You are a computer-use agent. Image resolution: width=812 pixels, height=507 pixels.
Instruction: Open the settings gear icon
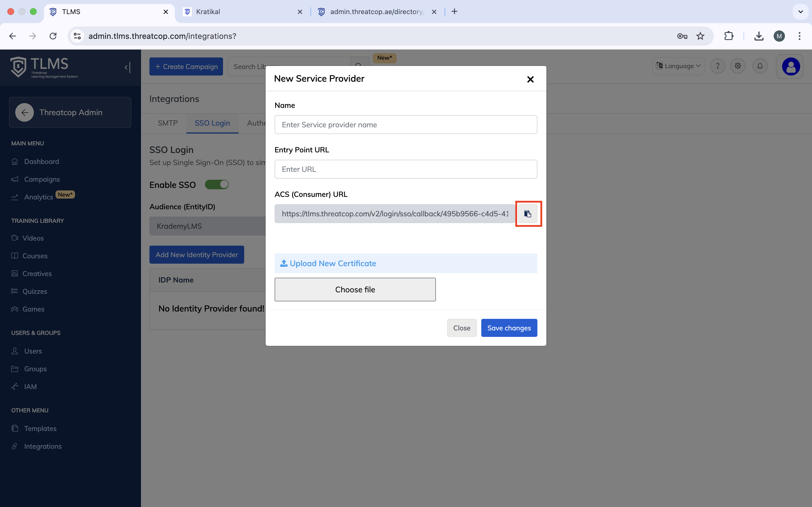(x=738, y=66)
